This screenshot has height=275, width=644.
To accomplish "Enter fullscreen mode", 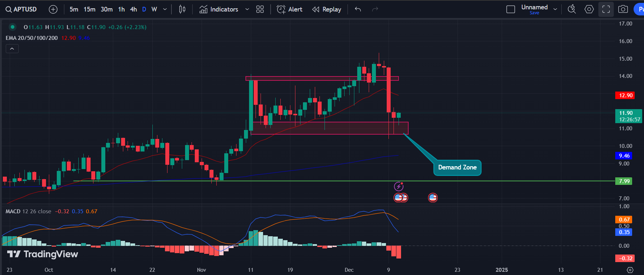I will (606, 9).
